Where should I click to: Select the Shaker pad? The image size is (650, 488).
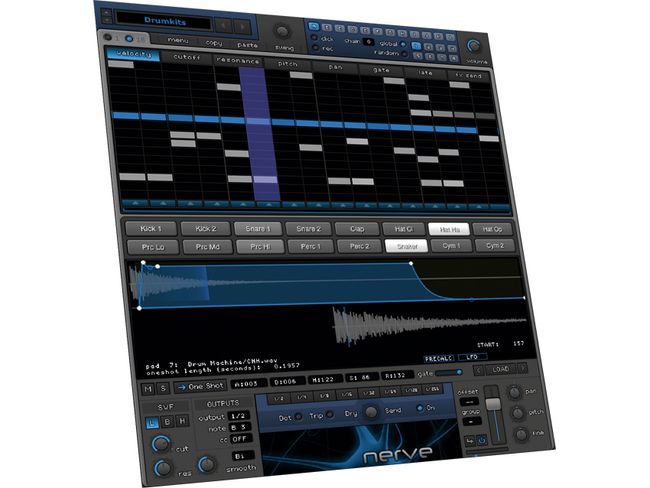[407, 246]
